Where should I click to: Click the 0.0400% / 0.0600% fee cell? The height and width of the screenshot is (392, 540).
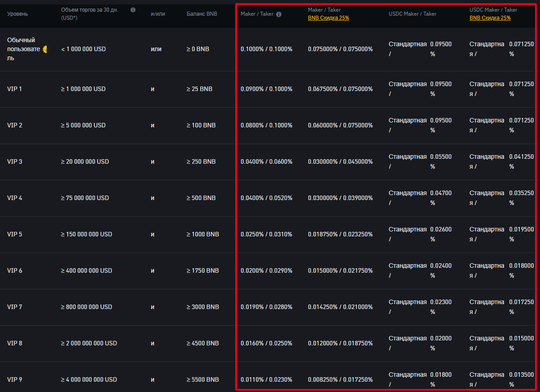coord(267,161)
